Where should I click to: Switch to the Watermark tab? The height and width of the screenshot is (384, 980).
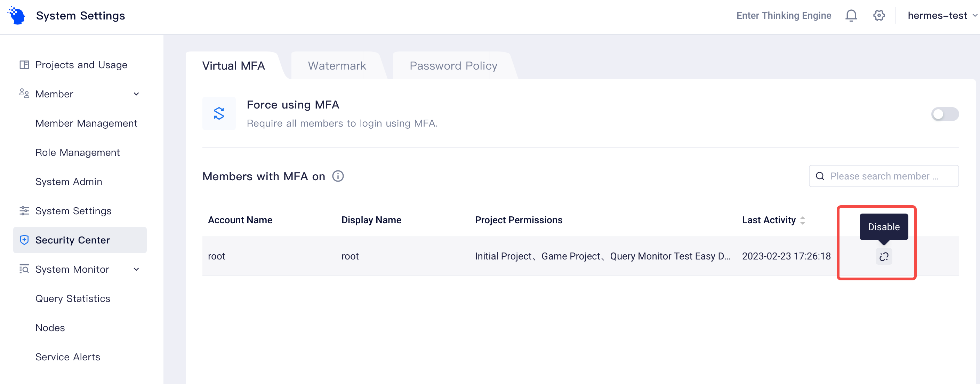337,66
